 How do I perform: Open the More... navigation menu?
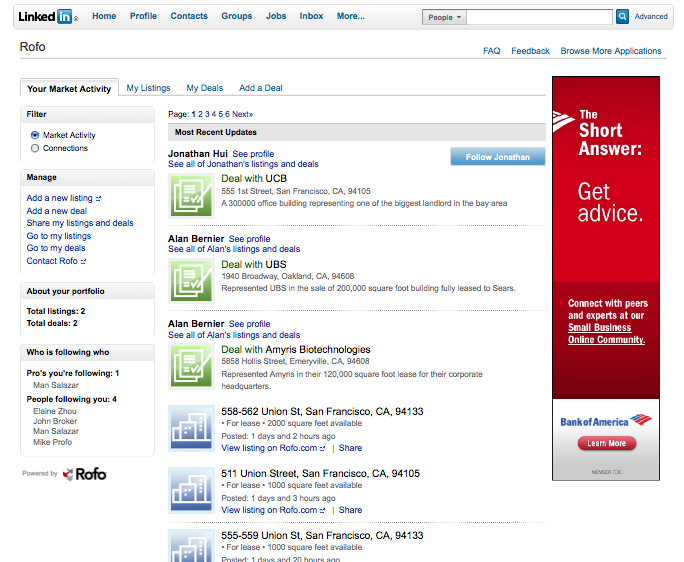point(351,16)
